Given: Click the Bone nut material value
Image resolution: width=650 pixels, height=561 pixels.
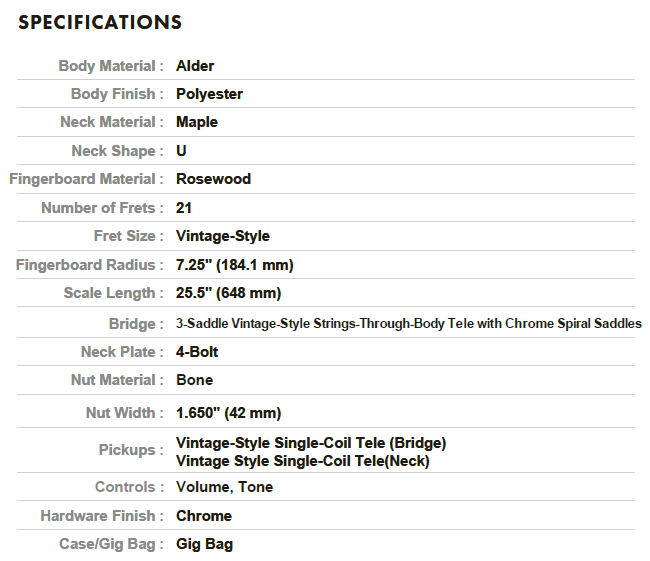Looking at the screenshot, I should point(194,380).
